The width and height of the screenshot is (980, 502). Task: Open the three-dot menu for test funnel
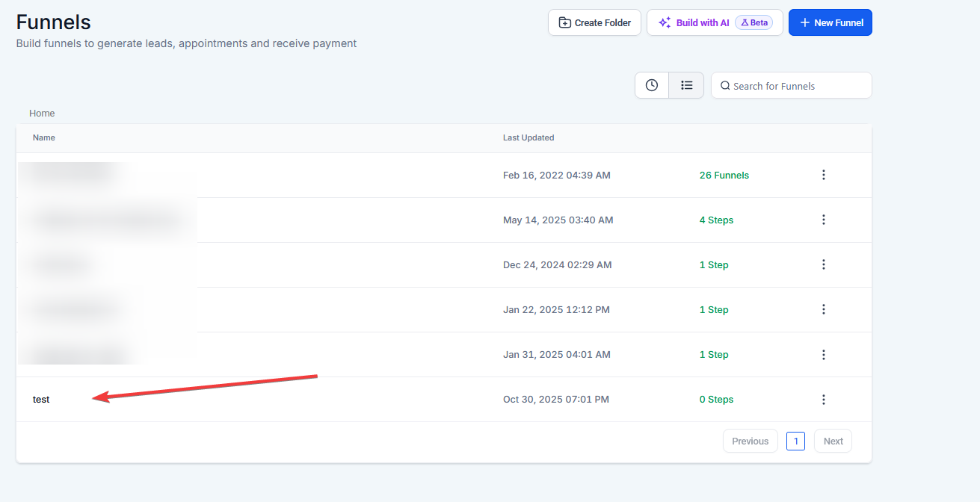click(x=823, y=400)
